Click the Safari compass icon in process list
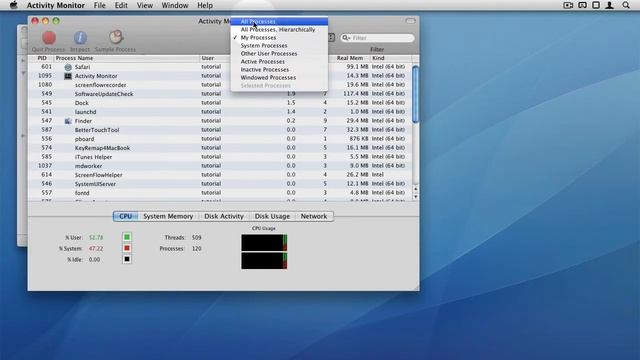640x360 pixels. click(x=68, y=67)
